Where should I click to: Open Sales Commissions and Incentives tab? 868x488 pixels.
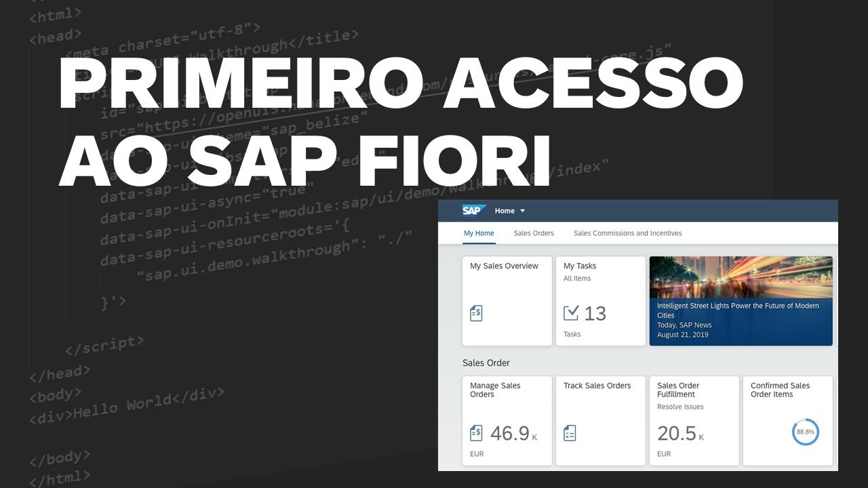pyautogui.click(x=628, y=233)
